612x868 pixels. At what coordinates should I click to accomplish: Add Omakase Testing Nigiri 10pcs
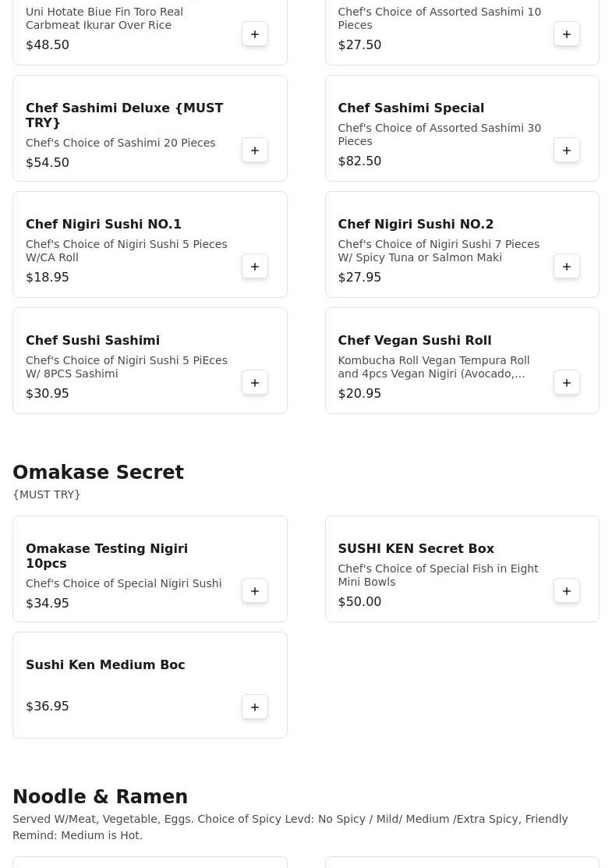[255, 590]
